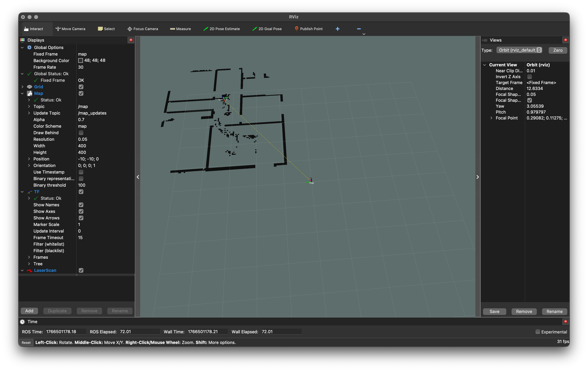Click the Distance value 12.6334

click(535, 88)
